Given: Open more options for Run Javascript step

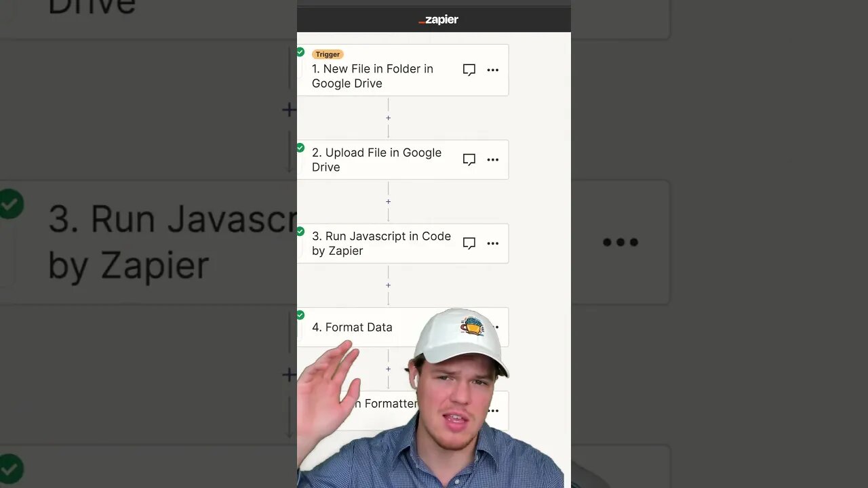Looking at the screenshot, I should pyautogui.click(x=493, y=243).
